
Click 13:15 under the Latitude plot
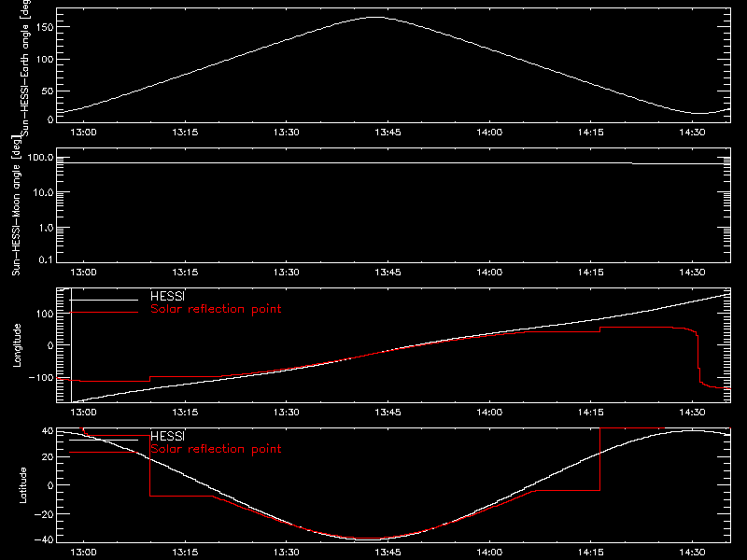[x=185, y=553]
